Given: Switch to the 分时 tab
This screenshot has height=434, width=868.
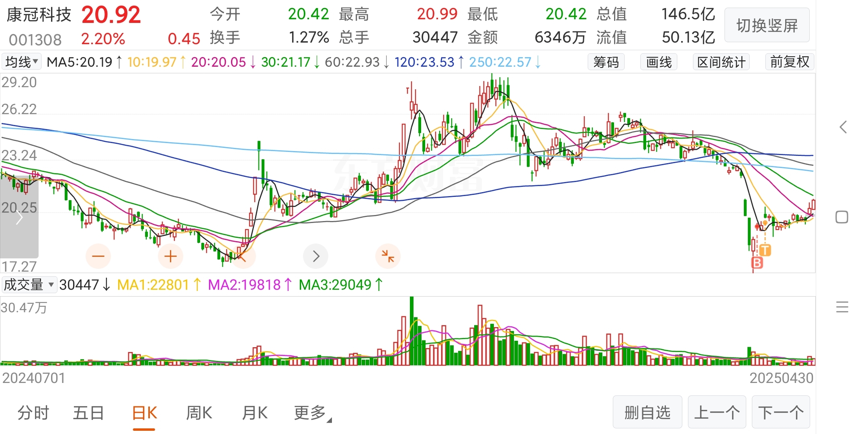Looking at the screenshot, I should (33, 413).
